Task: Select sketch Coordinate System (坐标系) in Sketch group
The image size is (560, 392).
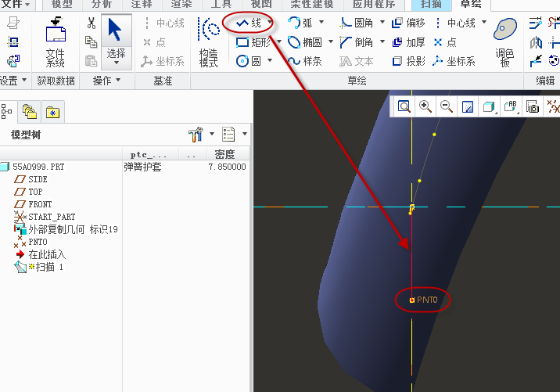Action: pos(454,61)
